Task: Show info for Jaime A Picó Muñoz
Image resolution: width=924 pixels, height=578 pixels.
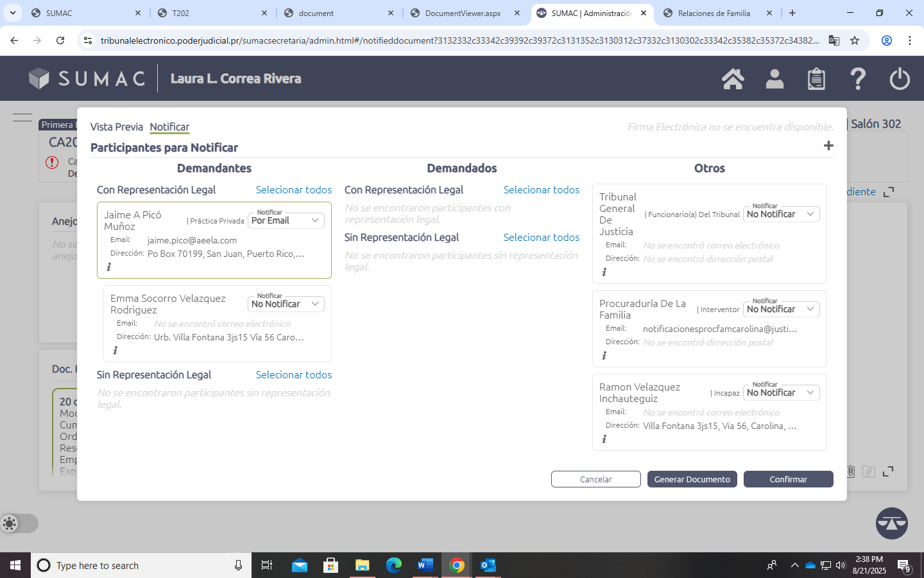Action: [x=108, y=267]
